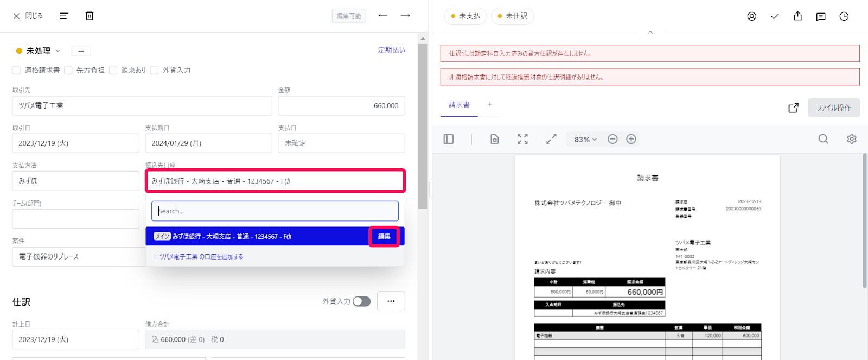Viewport: 868px width, 360px height.
Task: Click the 未仕訳 status chip
Action: [512, 16]
